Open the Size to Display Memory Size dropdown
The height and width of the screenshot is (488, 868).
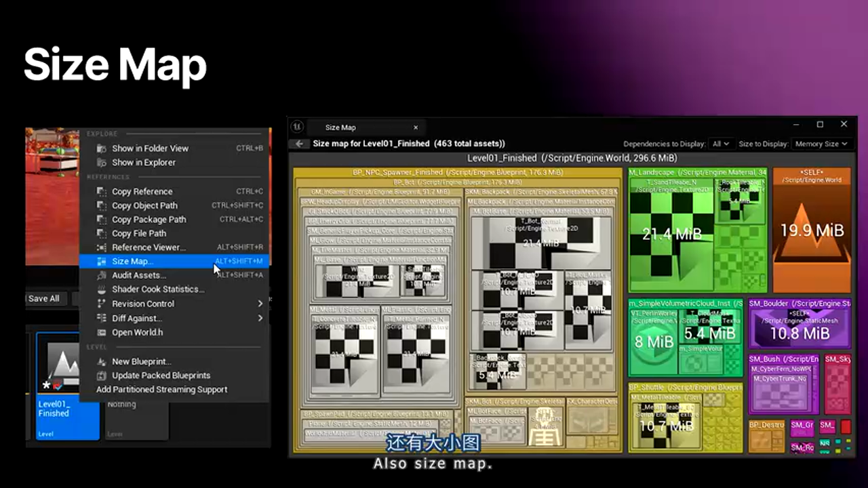821,144
